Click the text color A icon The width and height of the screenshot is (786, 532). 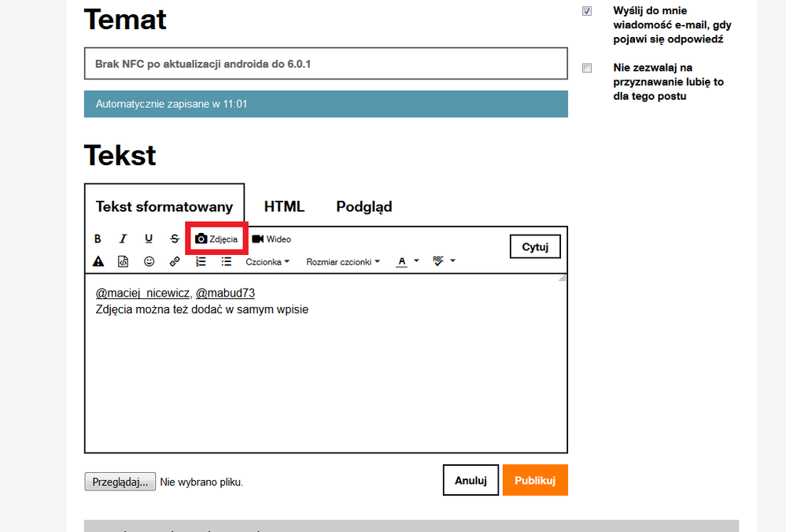tap(401, 261)
